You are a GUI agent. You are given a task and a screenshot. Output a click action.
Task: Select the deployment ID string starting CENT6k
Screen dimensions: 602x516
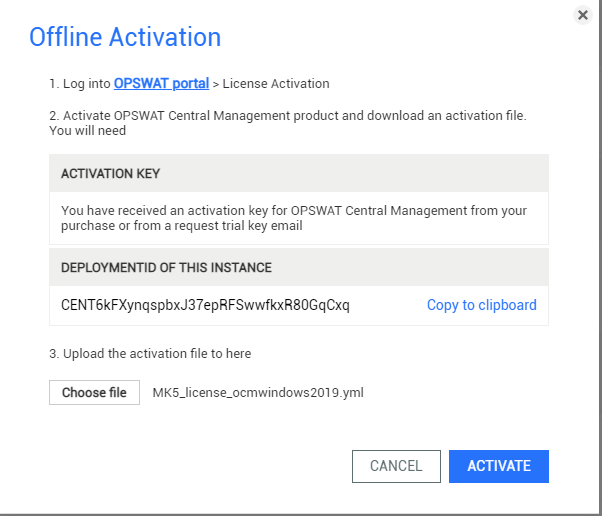point(205,305)
